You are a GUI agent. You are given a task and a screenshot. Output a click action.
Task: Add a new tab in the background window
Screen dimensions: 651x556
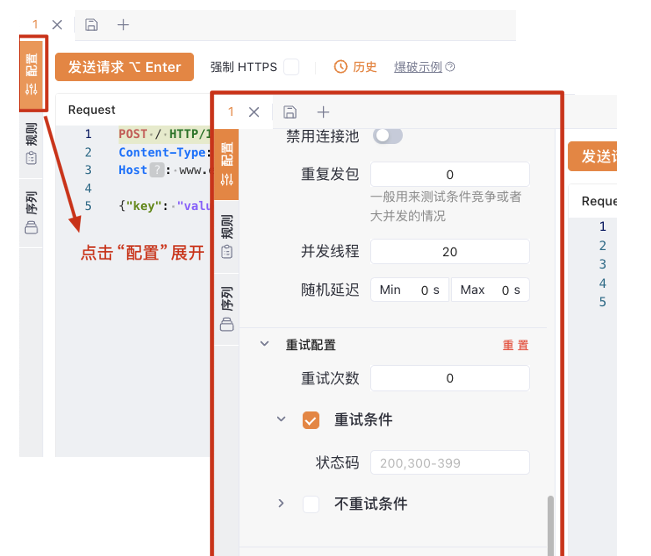123,25
